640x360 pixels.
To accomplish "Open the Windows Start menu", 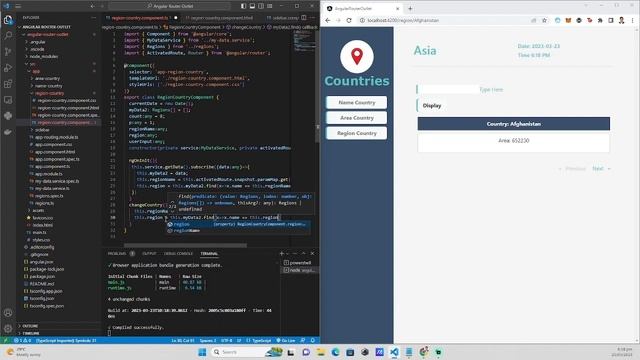I will click(202, 352).
